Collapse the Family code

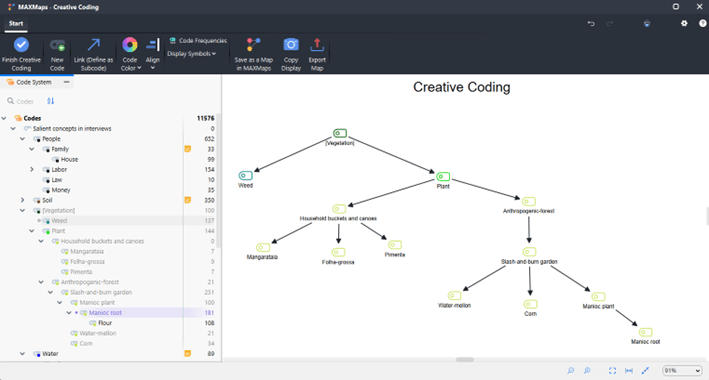click(x=32, y=149)
